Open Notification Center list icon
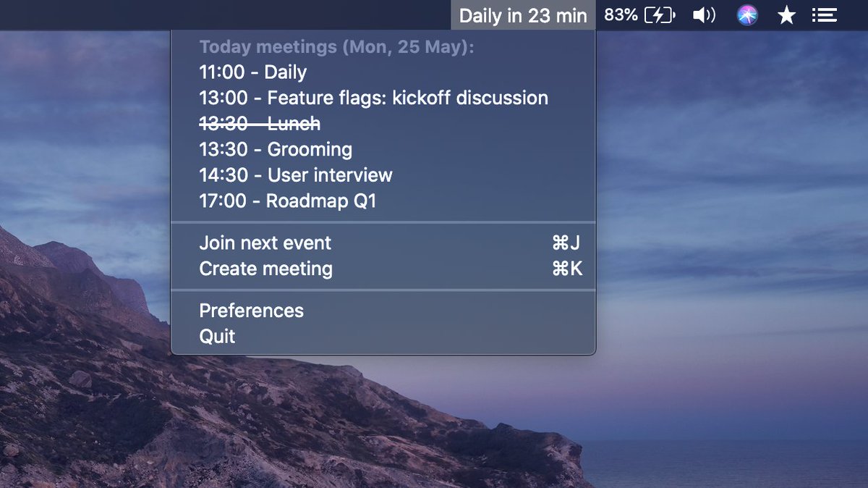This screenshot has height=488, width=868. point(824,14)
